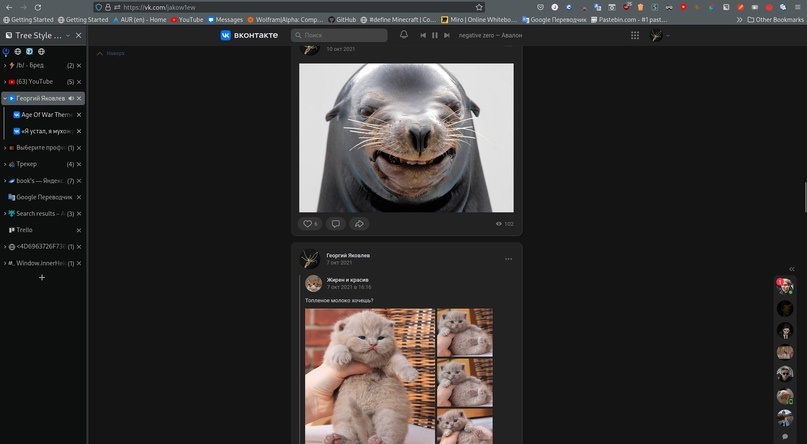Switch to the Age Of War Theme tab
This screenshot has width=807, height=444.
43,115
